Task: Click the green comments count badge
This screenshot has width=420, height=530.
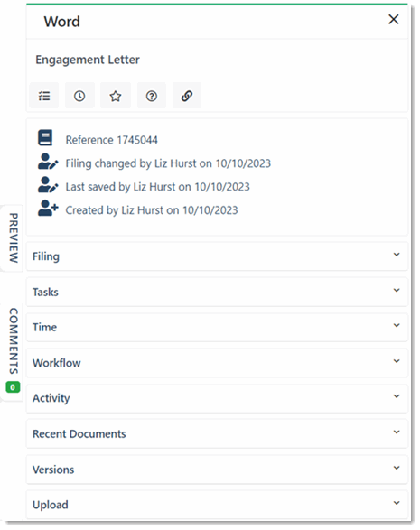Action: [x=13, y=387]
